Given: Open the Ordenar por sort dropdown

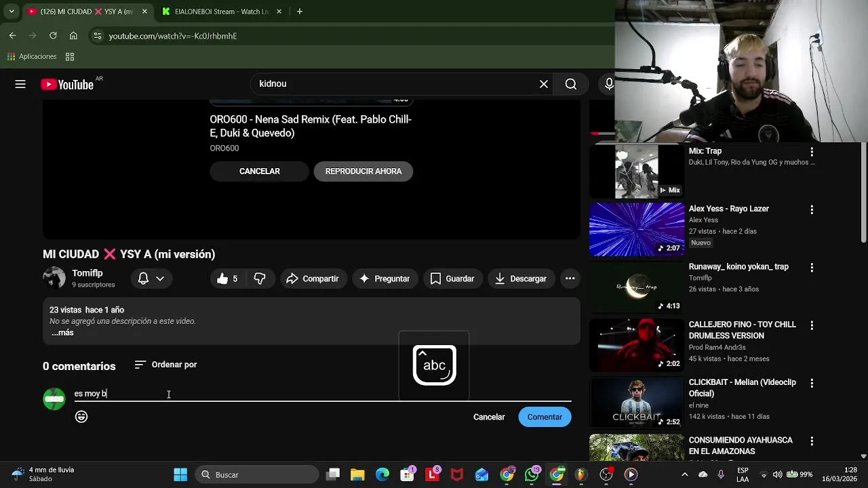Looking at the screenshot, I should pyautogui.click(x=165, y=365).
